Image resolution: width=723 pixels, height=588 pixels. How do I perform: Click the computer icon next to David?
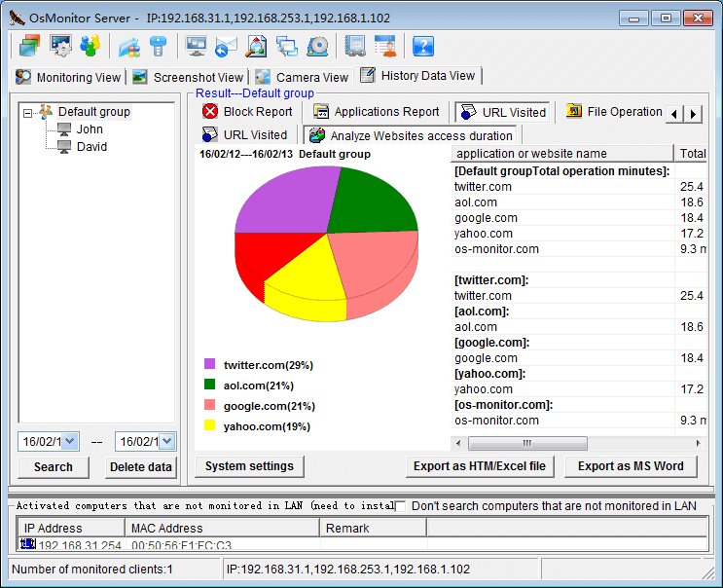[64, 147]
